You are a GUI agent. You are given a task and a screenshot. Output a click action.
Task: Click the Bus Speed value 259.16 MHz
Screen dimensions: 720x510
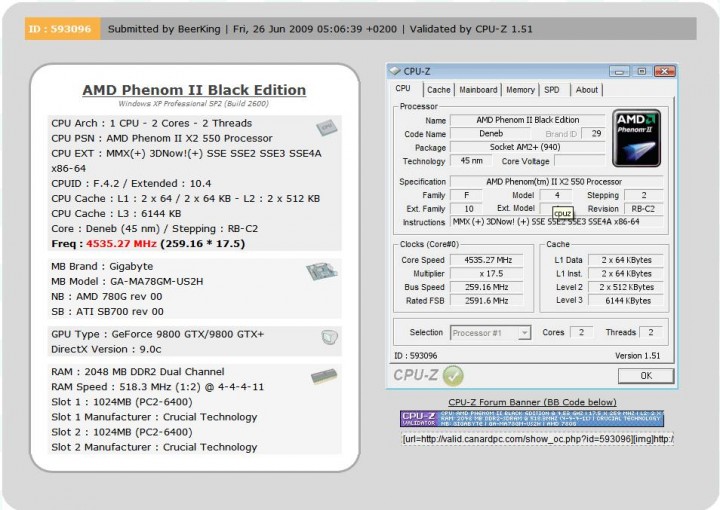pyautogui.click(x=487, y=287)
